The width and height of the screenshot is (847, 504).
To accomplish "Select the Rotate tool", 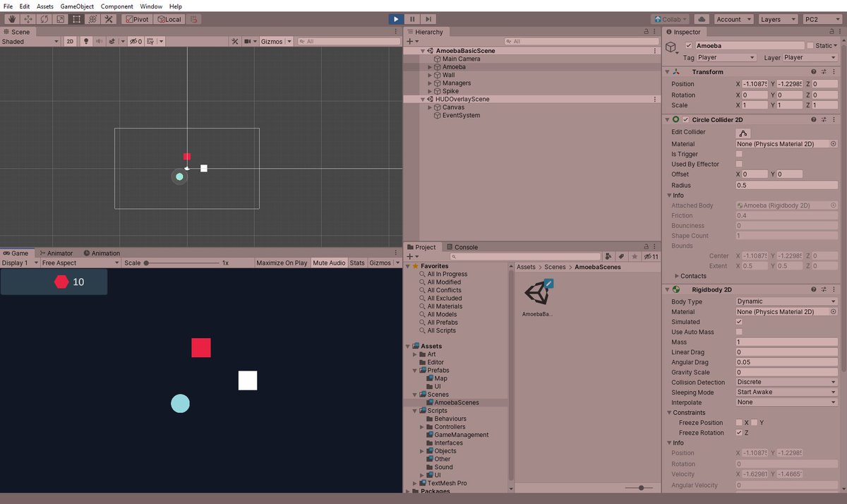I will tap(43, 19).
